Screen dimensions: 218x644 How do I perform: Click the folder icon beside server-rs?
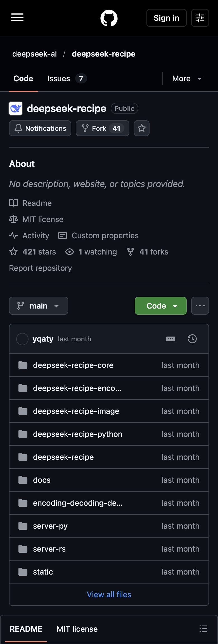23,549
